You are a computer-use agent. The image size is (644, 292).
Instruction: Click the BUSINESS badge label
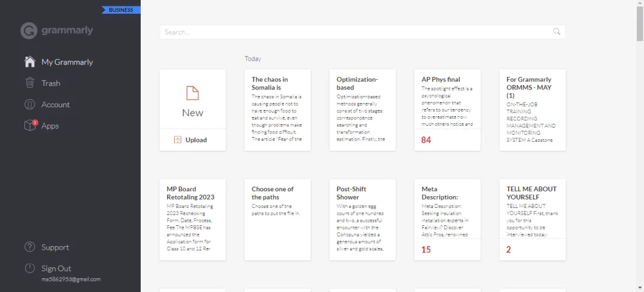121,10
